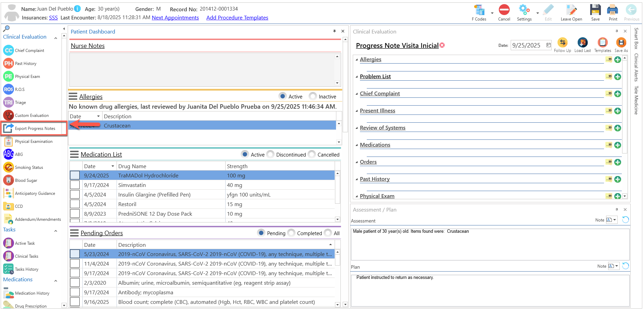Click Leave Open toolbar icon
Screen dimensions: 644x310
571,10
